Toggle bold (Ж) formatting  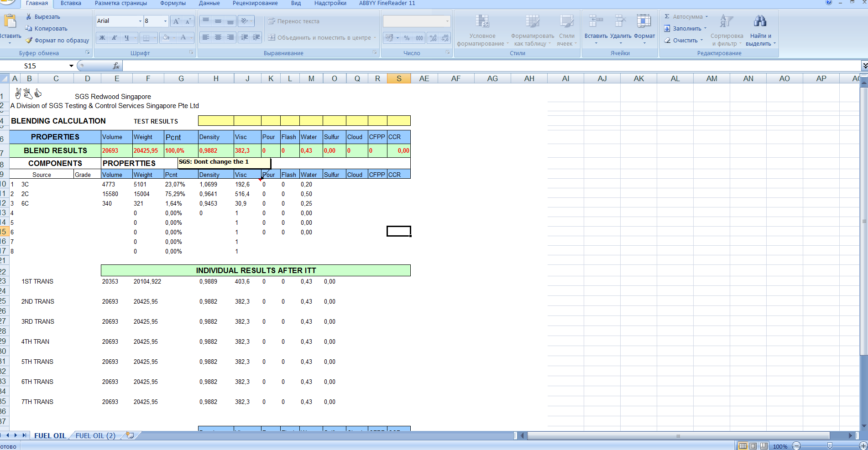click(102, 38)
